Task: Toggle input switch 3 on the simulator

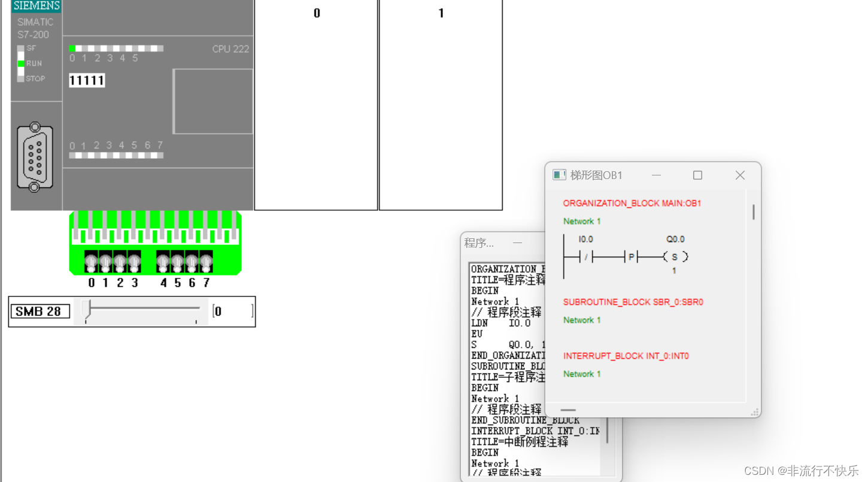Action: (x=134, y=262)
